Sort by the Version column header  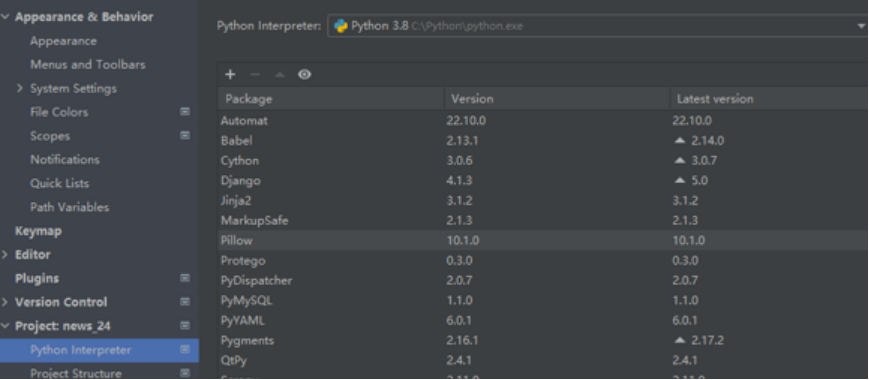tap(557, 99)
